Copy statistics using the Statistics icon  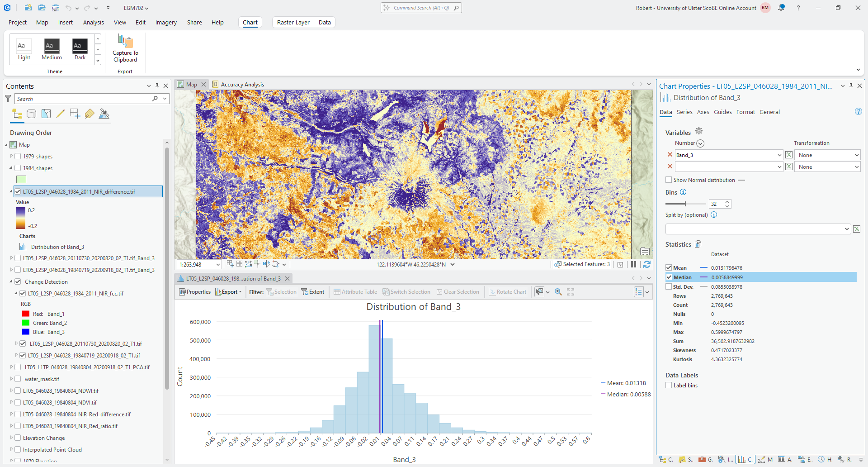(698, 244)
